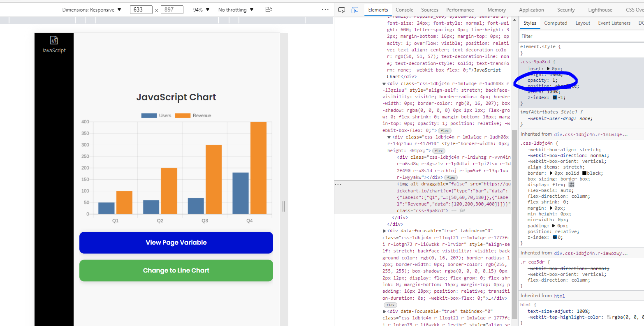The width and height of the screenshot is (644, 326).
Task: Open the Application tab
Action: (x=531, y=10)
